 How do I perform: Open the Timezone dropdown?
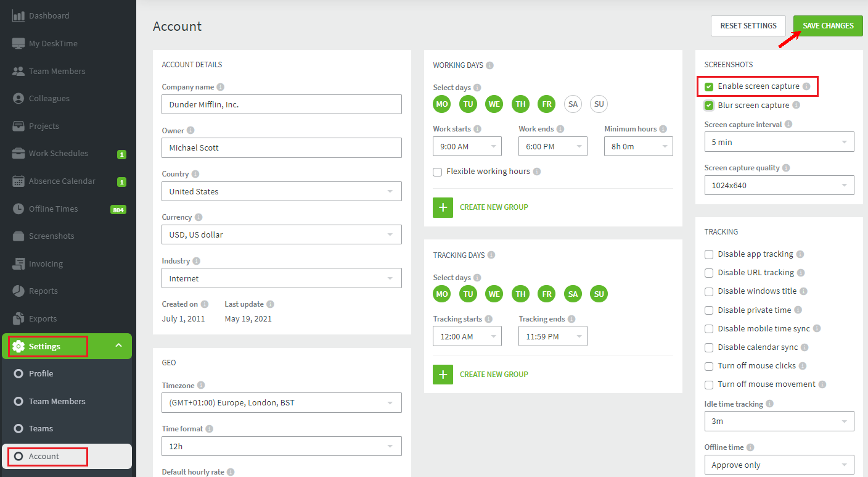[x=282, y=403]
